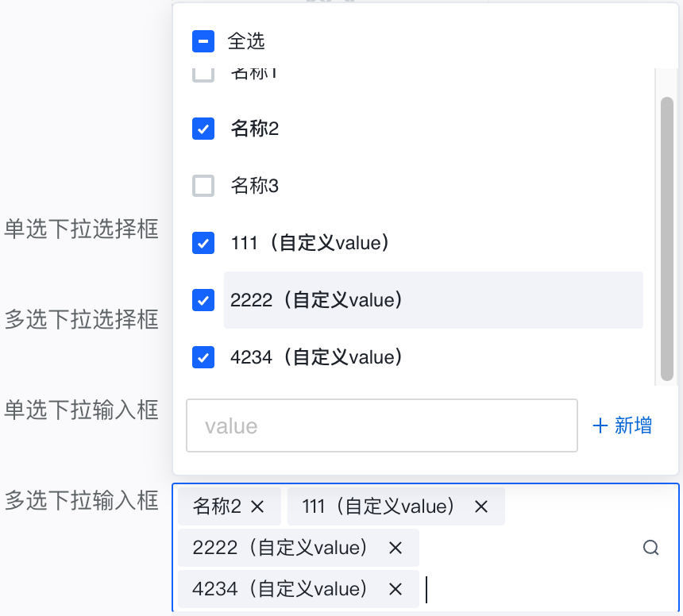Uncheck the 名称2 checkbox
This screenshot has height=616, width=683.
203,129
